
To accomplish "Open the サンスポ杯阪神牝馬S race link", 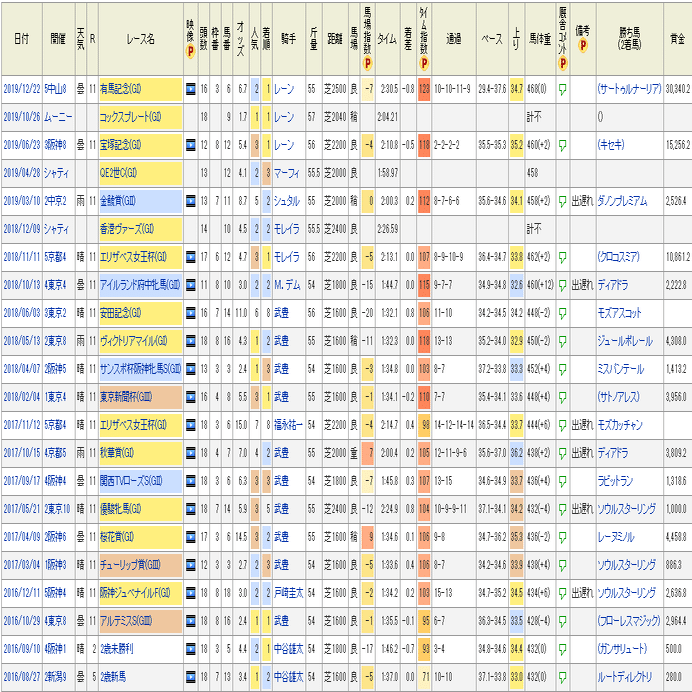I will [140, 369].
